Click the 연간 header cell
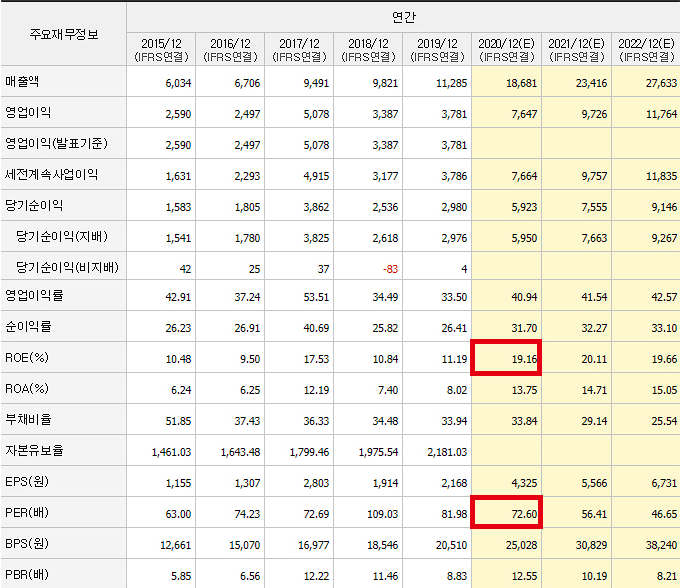 (x=403, y=17)
